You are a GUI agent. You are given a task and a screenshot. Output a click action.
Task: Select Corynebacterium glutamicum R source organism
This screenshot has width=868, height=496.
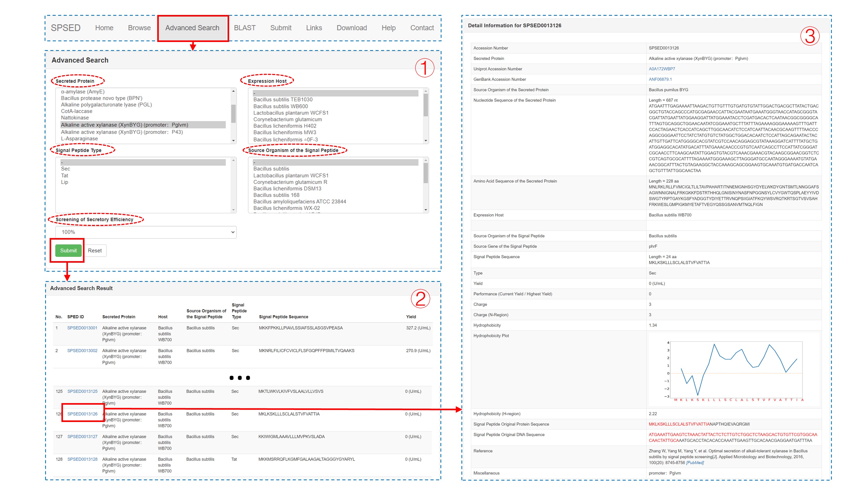coord(290,182)
